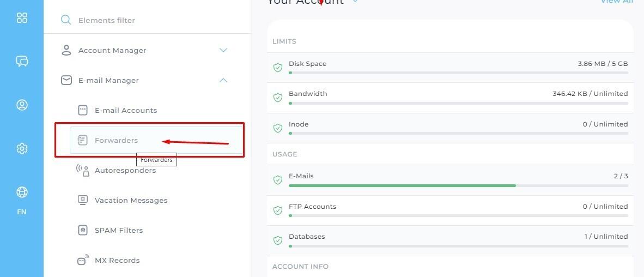Image resolution: width=644 pixels, height=277 pixels.
Task: Go to Vacation Messages
Action: [131, 200]
